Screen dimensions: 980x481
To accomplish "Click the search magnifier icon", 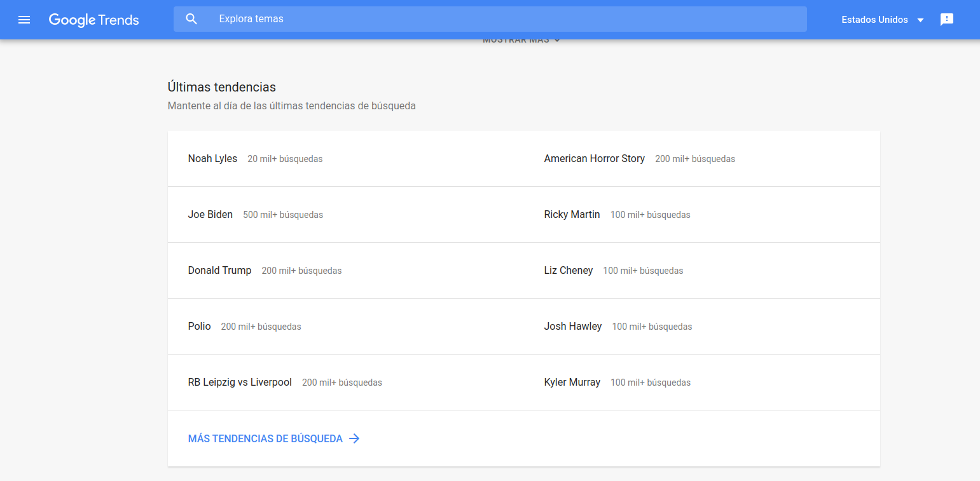I will pyautogui.click(x=191, y=19).
